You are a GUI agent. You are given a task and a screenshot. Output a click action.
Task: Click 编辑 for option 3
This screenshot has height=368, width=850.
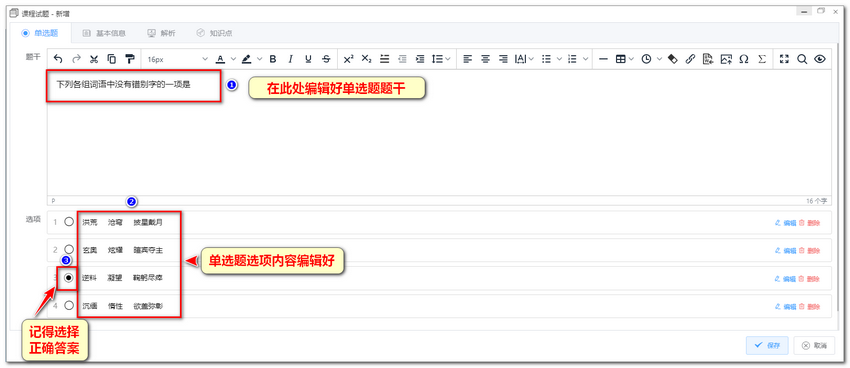[x=785, y=279]
